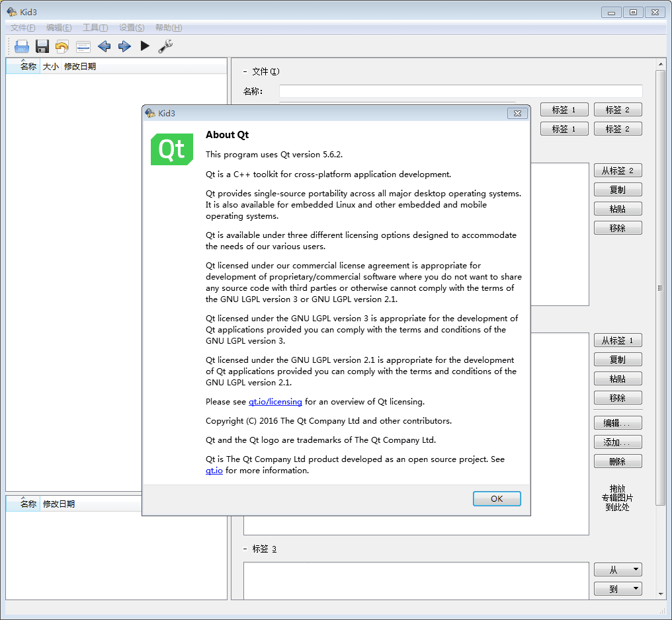Click 复制 below 从标签 1

click(x=618, y=360)
